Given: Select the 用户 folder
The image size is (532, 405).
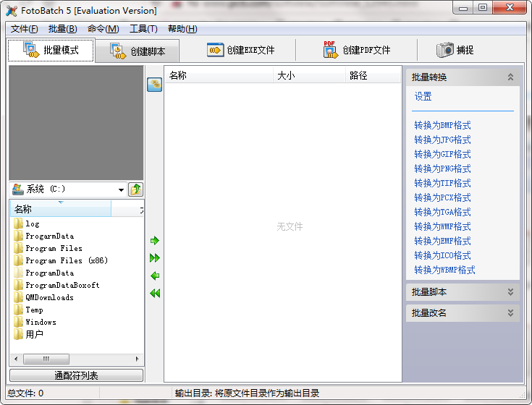Looking at the screenshot, I should pos(28,335).
